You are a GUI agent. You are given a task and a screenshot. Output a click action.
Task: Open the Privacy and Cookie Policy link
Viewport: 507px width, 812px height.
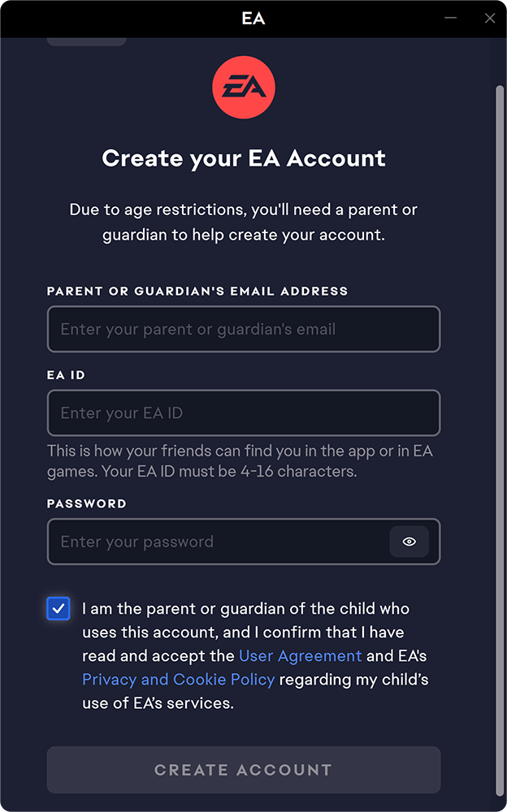coord(179,679)
